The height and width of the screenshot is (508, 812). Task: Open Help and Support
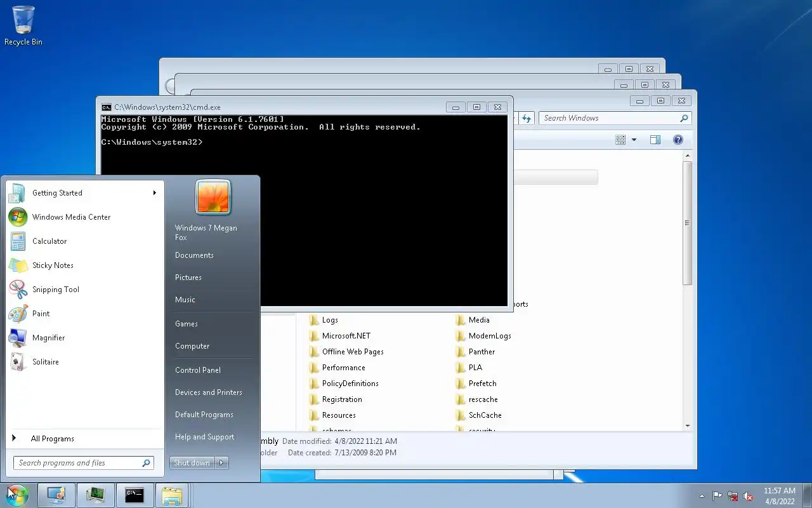tap(205, 437)
